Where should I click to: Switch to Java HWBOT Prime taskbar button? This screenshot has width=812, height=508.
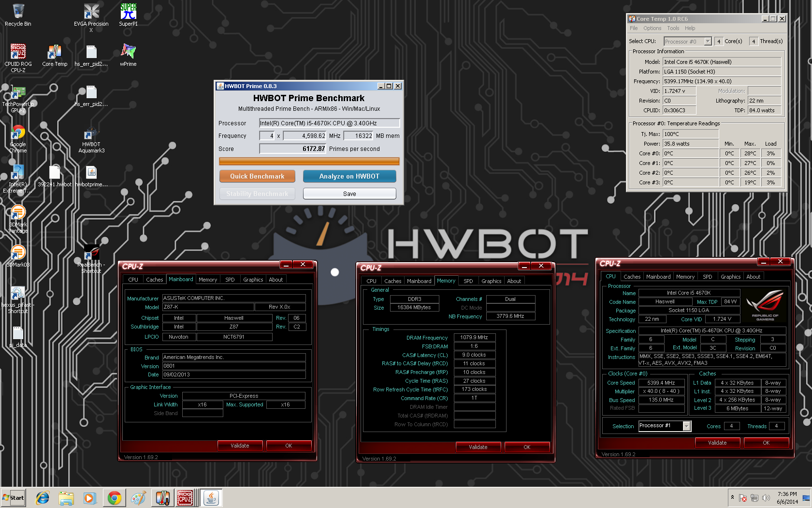(211, 498)
